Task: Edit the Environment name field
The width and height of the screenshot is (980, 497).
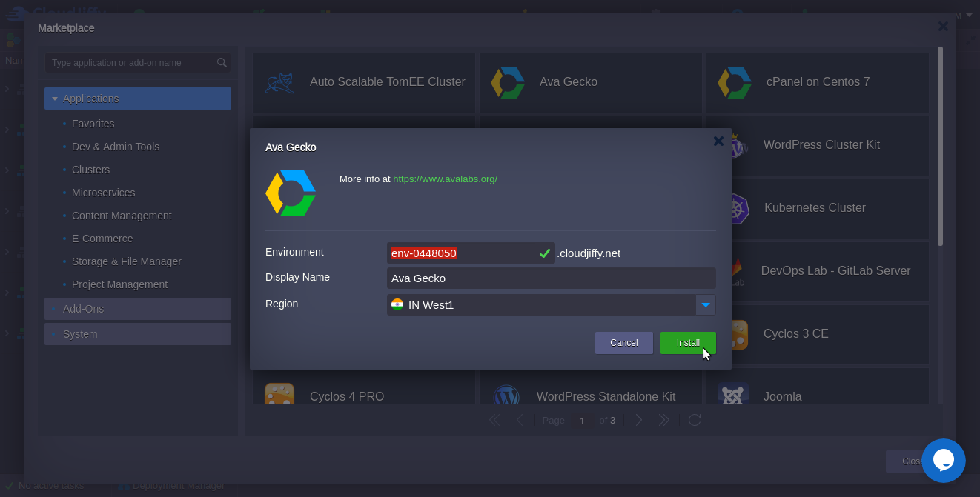Action: (x=461, y=253)
